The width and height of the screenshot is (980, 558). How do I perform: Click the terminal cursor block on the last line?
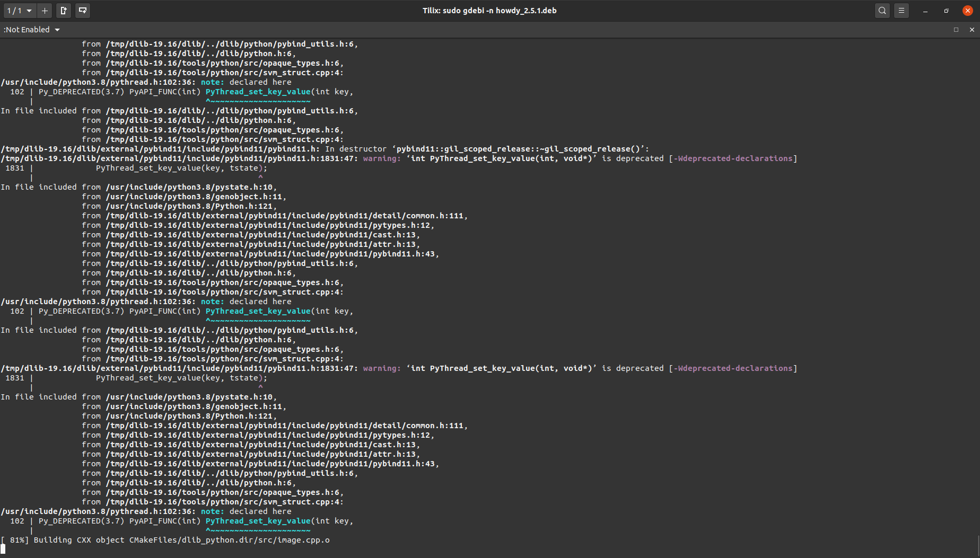3,550
